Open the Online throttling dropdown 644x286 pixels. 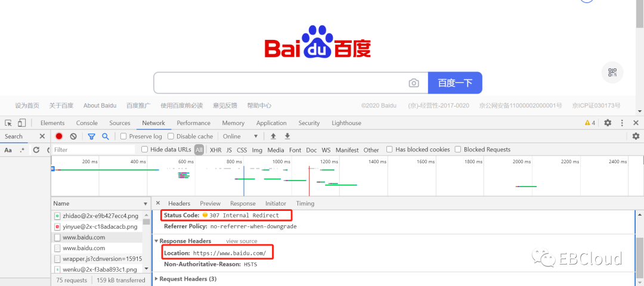coord(240,136)
